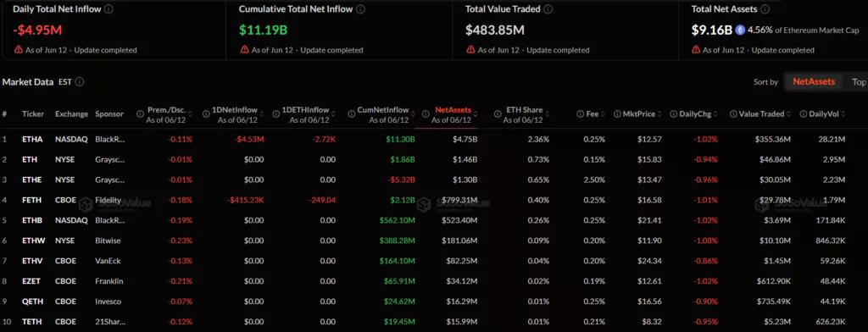Open the TETH ticker link

32,322
